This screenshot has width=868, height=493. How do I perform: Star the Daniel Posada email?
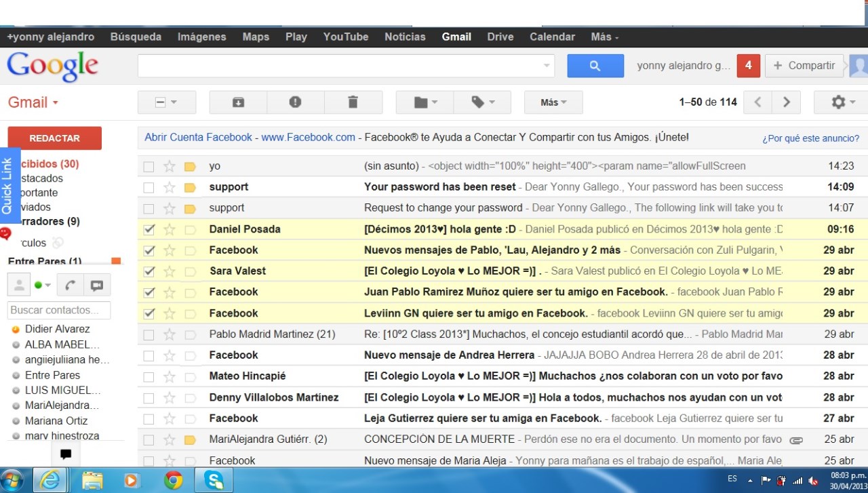pos(170,229)
